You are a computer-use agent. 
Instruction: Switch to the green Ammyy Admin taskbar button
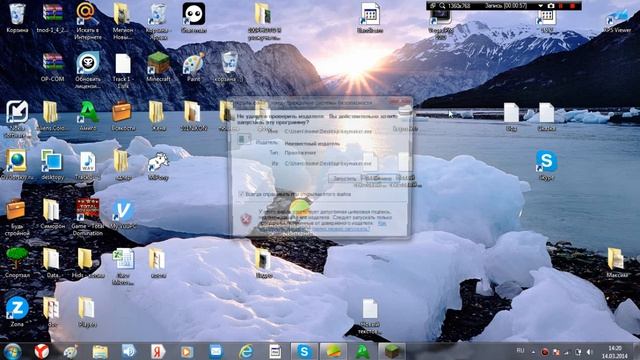362,351
